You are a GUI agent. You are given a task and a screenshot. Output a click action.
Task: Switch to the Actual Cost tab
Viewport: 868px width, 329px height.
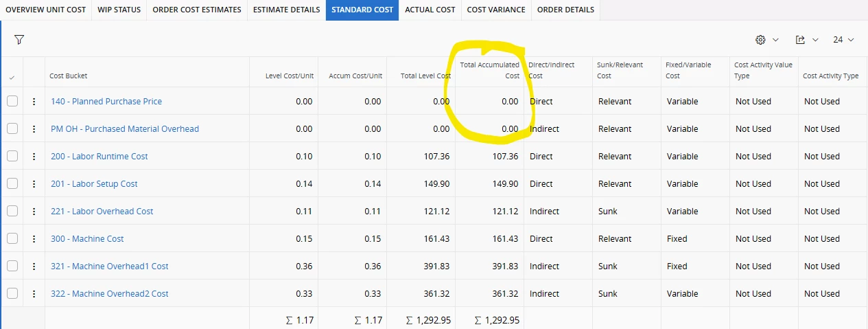click(x=430, y=10)
